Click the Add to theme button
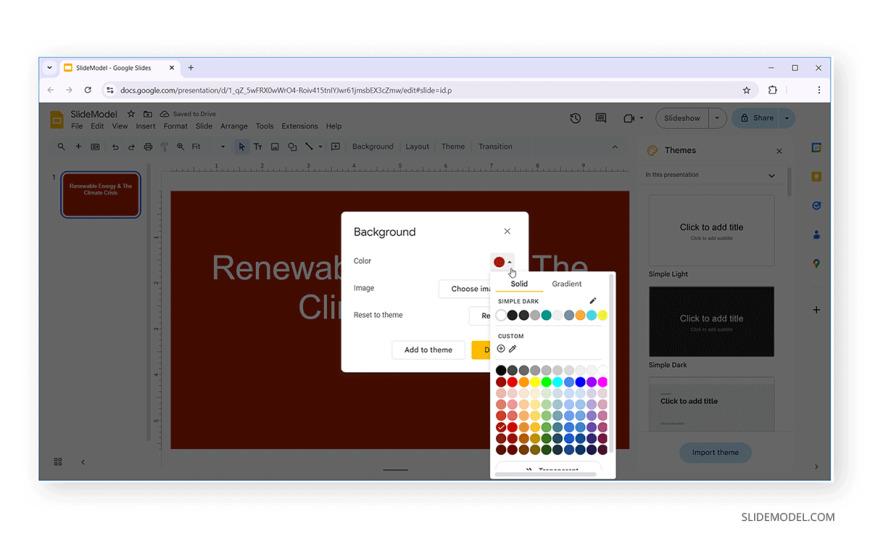The image size is (870, 539). 428,350
